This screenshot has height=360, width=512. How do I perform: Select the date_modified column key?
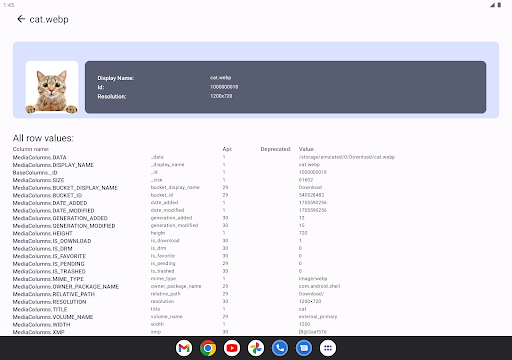pyautogui.click(x=167, y=210)
